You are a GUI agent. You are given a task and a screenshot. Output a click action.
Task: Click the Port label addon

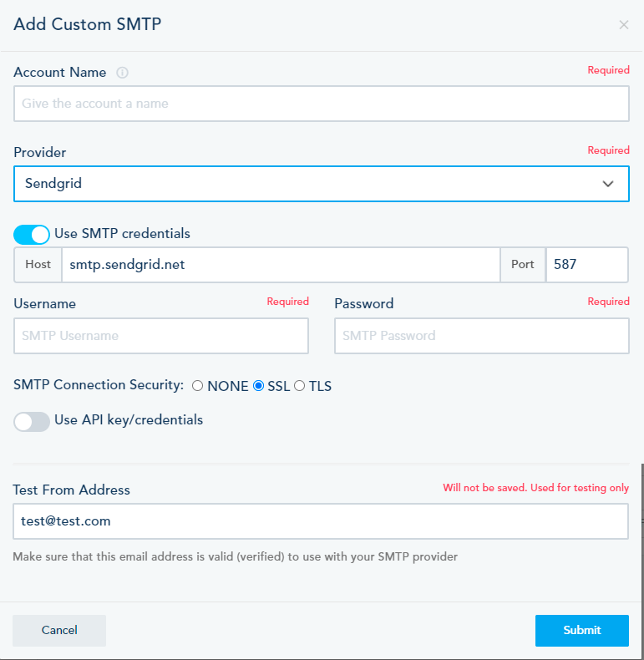[x=523, y=264]
